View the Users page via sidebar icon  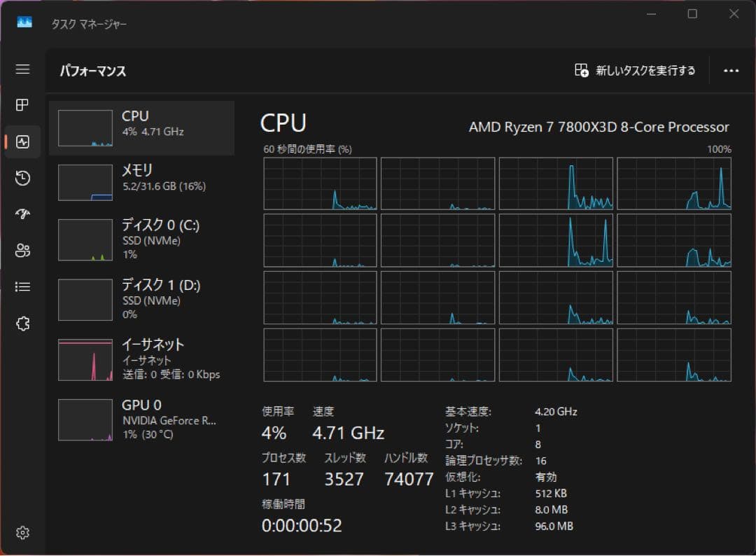pos(22,251)
